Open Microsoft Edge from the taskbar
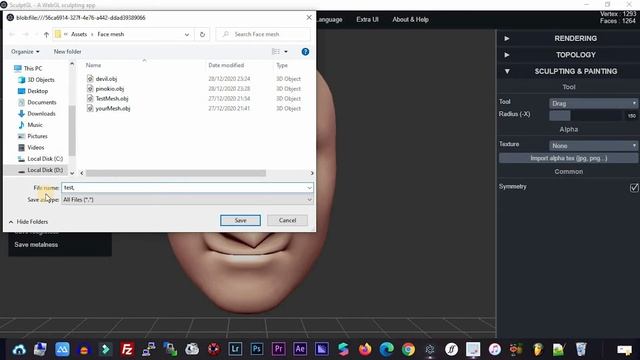Screen dimensions: 640x360 point(387,349)
